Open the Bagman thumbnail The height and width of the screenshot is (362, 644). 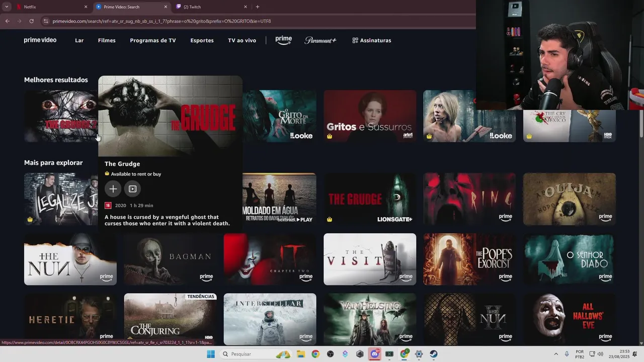170,259
